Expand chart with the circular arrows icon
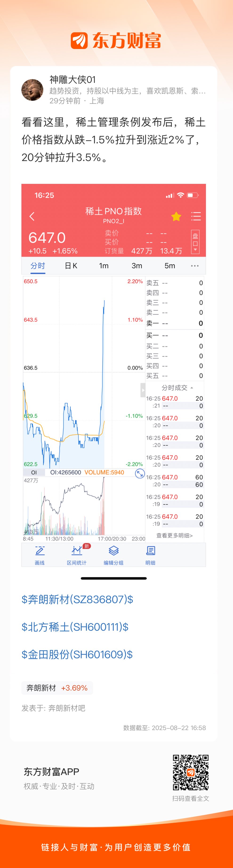The width and height of the screenshot is (233, 868). tap(140, 473)
